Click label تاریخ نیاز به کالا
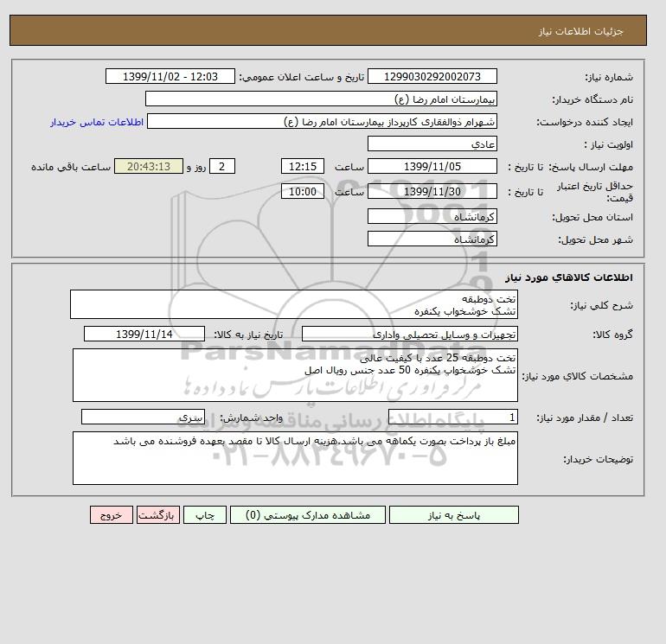Viewport: 666px width, 644px height. 248,335
